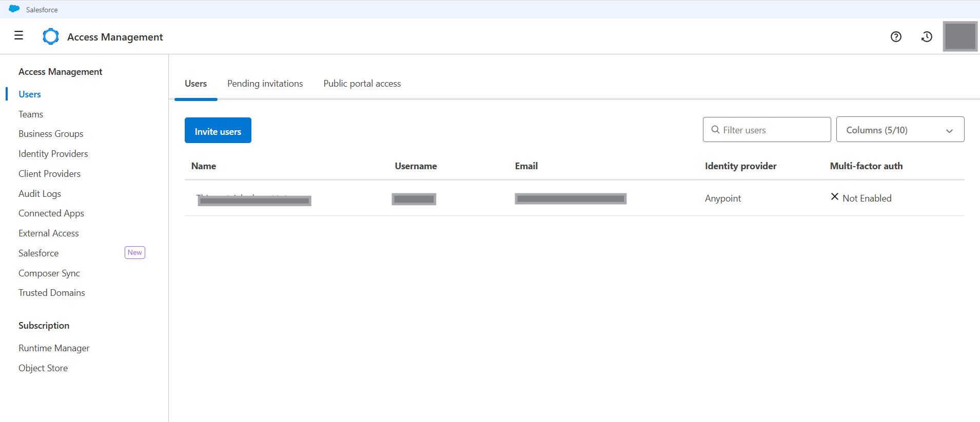Click the Salesforce title bar text
This screenshot has height=422, width=980.
(x=42, y=10)
